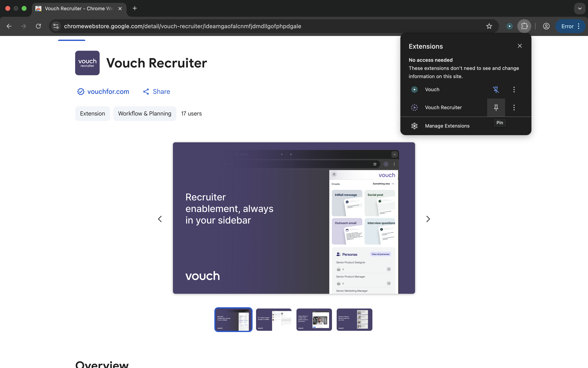The width and height of the screenshot is (588, 368).
Task: Open site information icon in address bar
Action: pos(56,26)
